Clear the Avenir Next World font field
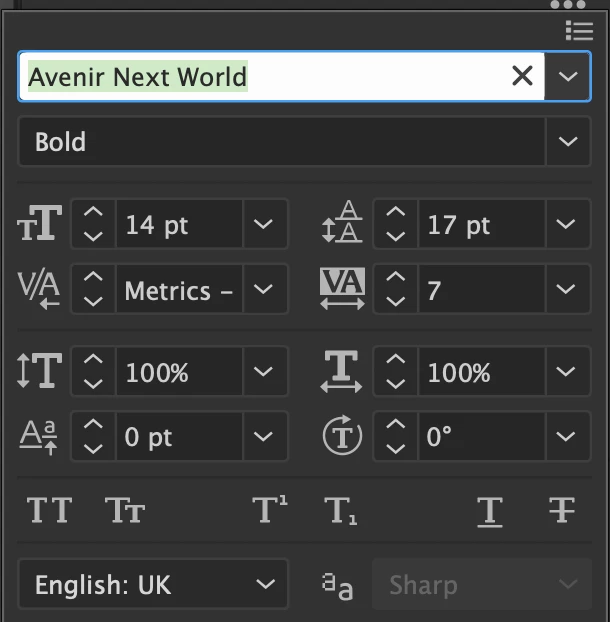This screenshot has height=622, width=610. [522, 76]
